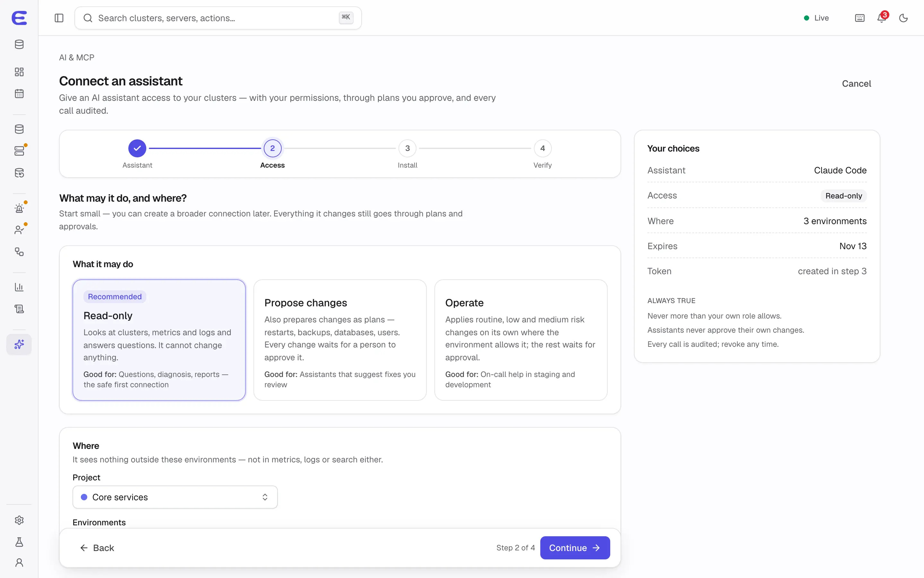Click the Nov 13 expiry value

coord(853,246)
